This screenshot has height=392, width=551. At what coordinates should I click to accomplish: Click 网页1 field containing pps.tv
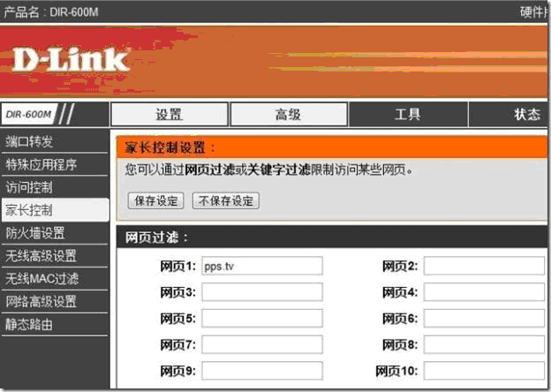[x=261, y=267]
